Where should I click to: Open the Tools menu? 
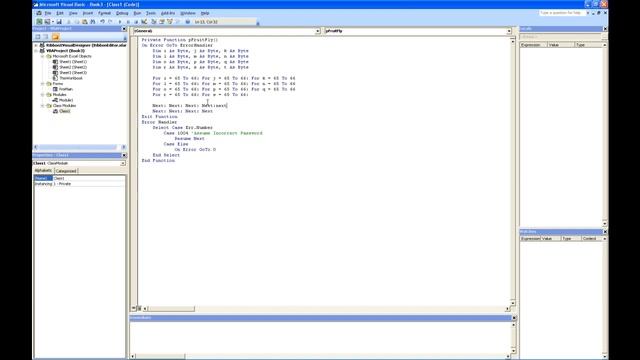point(151,13)
